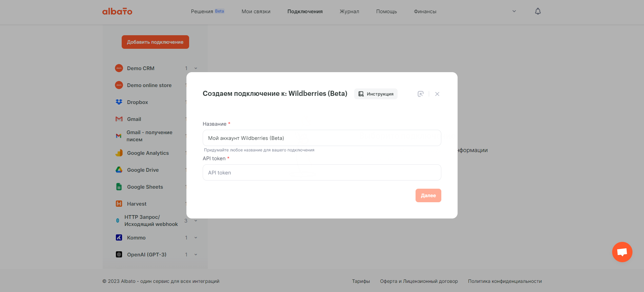Expand the Demo CRM connections list
The height and width of the screenshot is (292, 644).
click(x=196, y=68)
